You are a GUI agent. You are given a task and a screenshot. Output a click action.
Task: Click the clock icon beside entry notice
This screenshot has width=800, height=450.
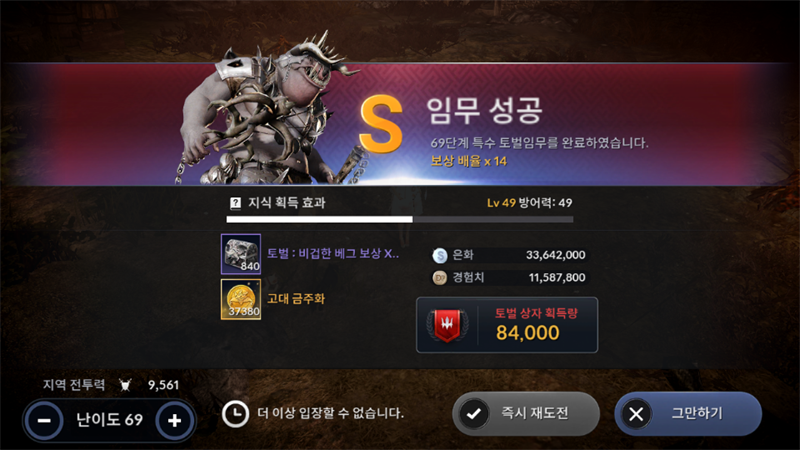(235, 414)
